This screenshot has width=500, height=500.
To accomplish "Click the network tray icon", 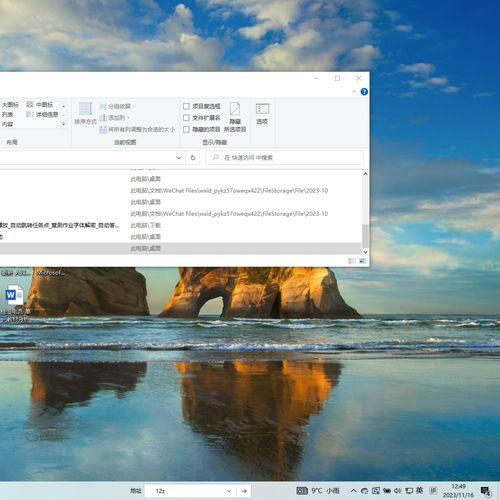I will click(x=409, y=491).
